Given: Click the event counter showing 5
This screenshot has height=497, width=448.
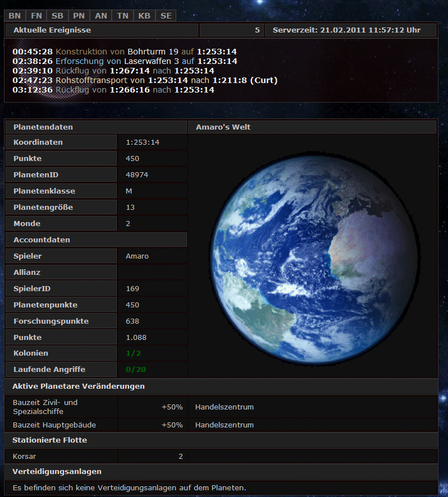Looking at the screenshot, I should pyautogui.click(x=257, y=30).
